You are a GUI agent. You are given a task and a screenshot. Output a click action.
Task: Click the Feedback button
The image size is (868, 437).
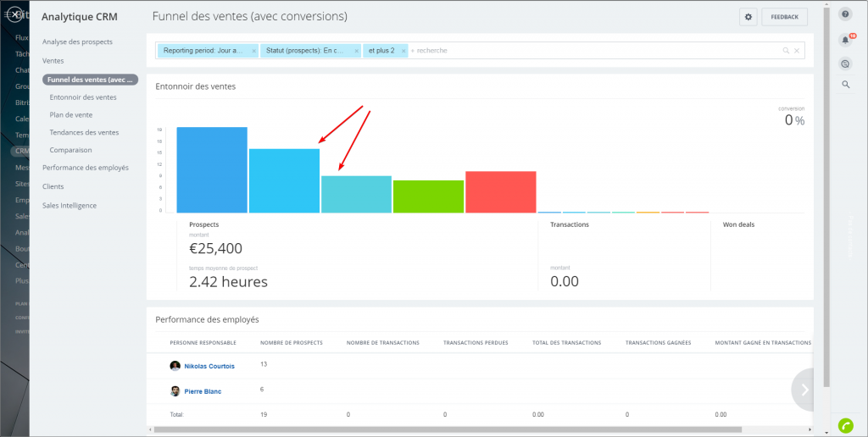(784, 17)
